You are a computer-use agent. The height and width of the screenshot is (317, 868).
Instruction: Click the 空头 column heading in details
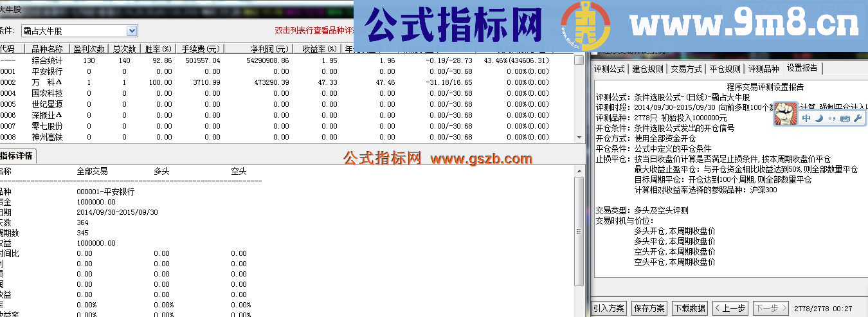pyautogui.click(x=239, y=172)
